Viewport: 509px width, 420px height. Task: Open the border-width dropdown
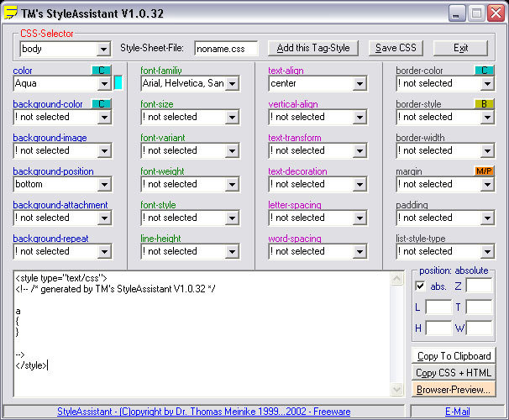point(487,150)
